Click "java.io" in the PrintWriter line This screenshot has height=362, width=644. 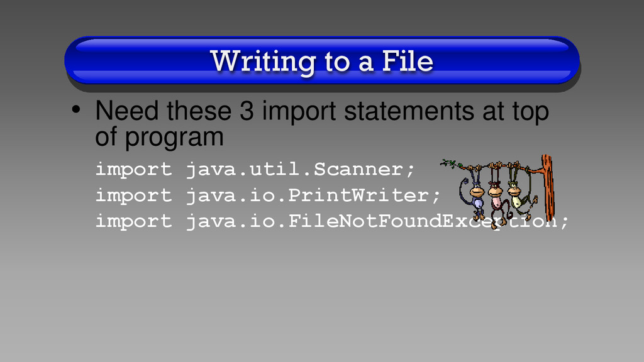tap(230, 196)
